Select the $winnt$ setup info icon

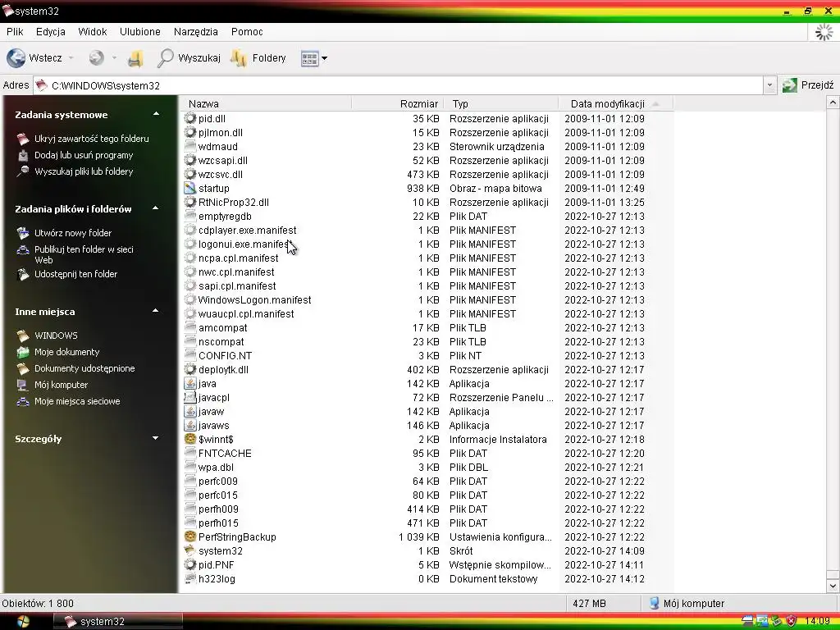190,440
